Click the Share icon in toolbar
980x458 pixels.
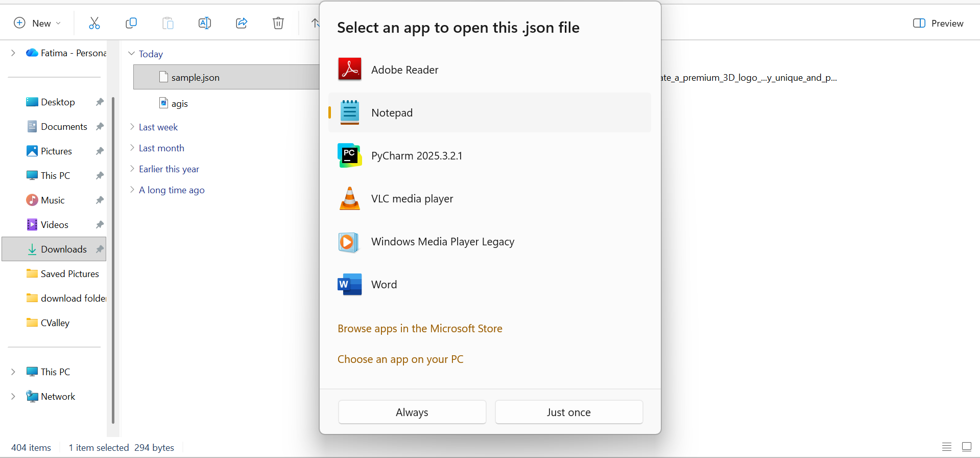pos(242,23)
